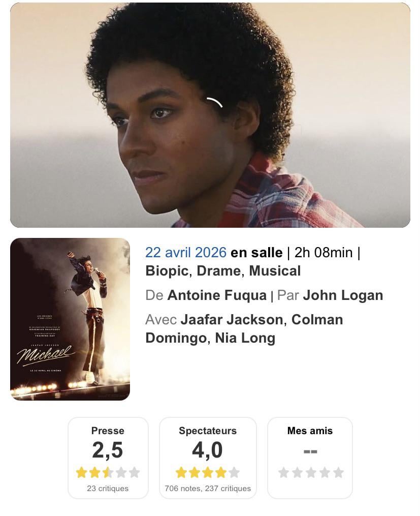The height and width of the screenshot is (516, 420).
Task: Click the Presse 2,5 score
Action: point(108,450)
